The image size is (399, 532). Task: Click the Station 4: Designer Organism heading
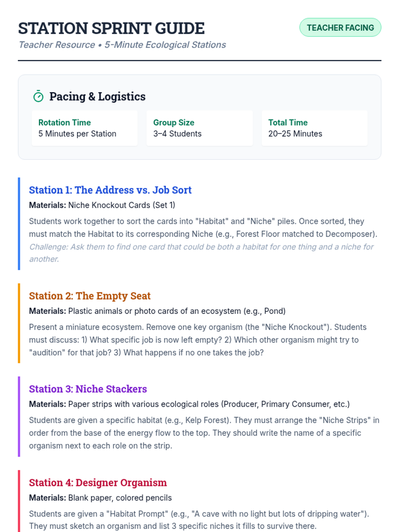(98, 482)
